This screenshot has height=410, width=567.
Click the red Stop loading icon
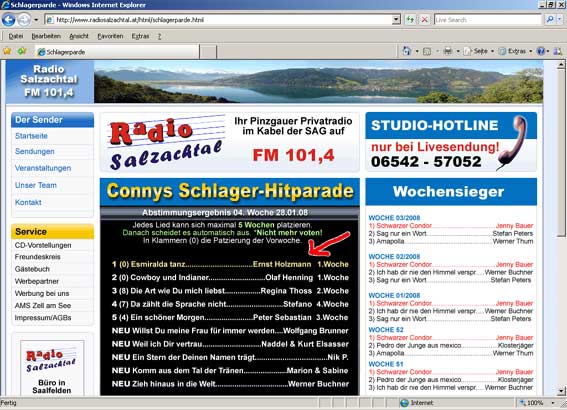click(x=425, y=20)
